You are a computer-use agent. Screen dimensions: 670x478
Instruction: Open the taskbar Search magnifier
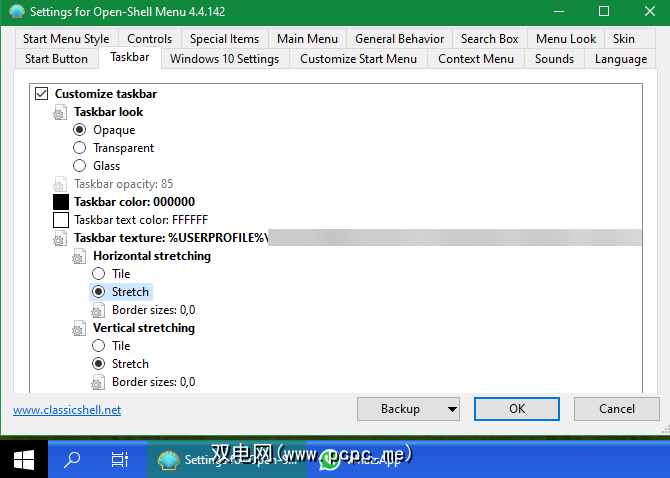click(72, 460)
